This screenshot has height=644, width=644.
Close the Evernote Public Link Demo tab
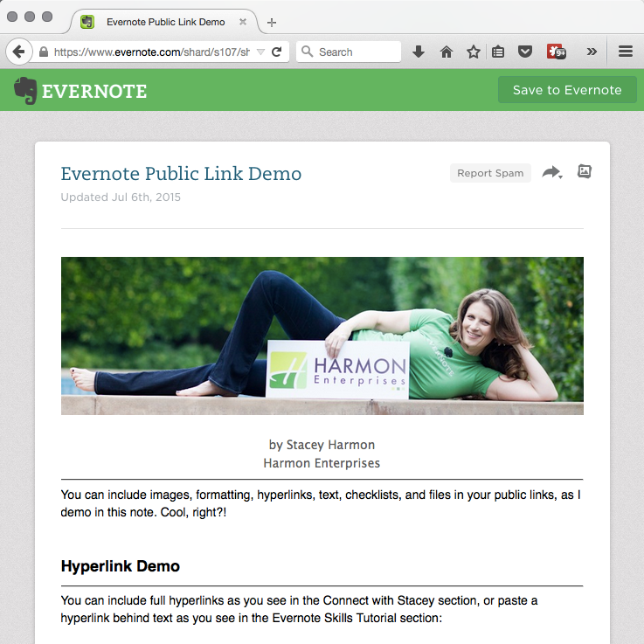(x=243, y=22)
